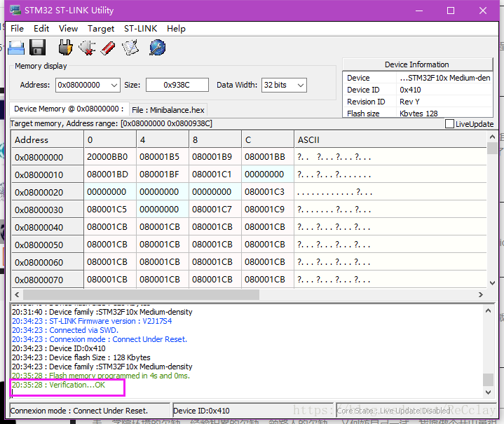The width and height of the screenshot is (504, 424).
Task: Click the Save file floppy icon
Action: (x=38, y=48)
